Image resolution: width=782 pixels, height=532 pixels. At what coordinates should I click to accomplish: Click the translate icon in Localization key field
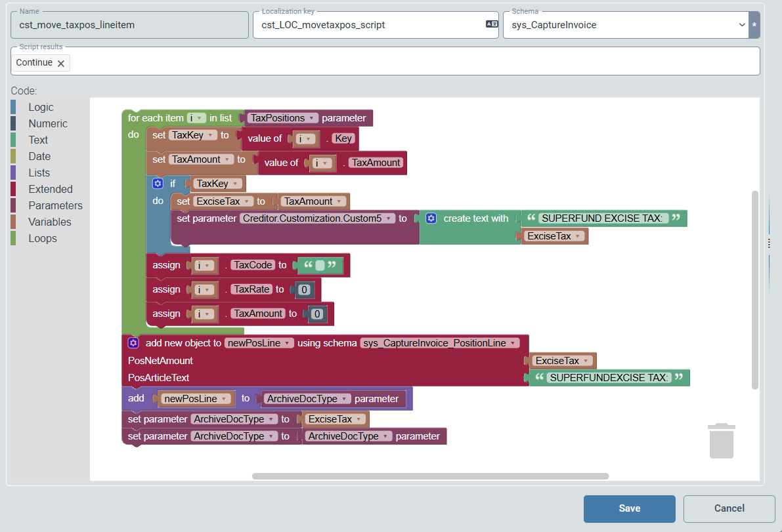pos(491,23)
